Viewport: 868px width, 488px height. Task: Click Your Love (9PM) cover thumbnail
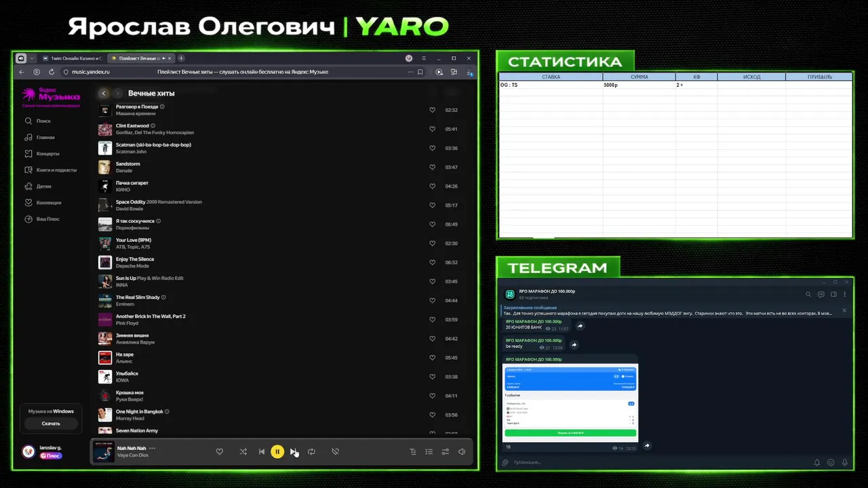pyautogui.click(x=105, y=243)
